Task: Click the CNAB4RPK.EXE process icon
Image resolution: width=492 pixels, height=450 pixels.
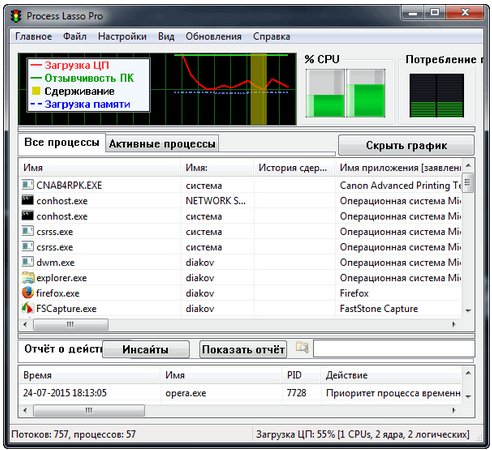Action: click(28, 185)
